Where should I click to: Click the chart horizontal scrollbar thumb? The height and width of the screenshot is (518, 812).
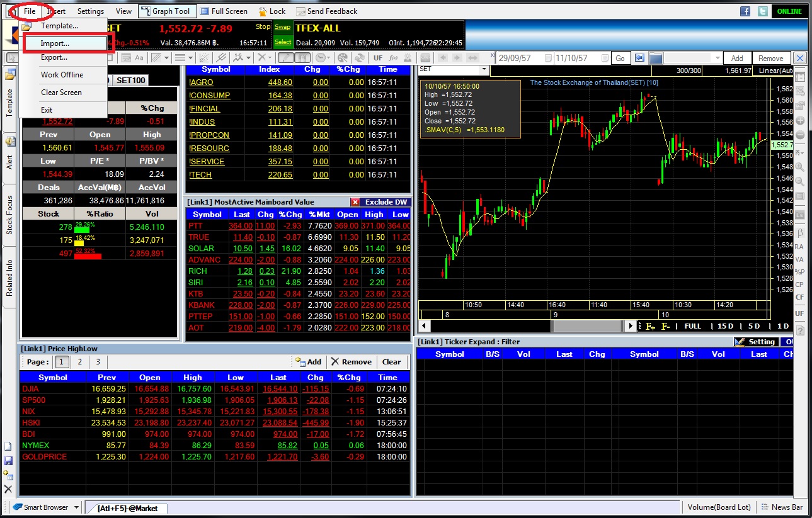586,326
